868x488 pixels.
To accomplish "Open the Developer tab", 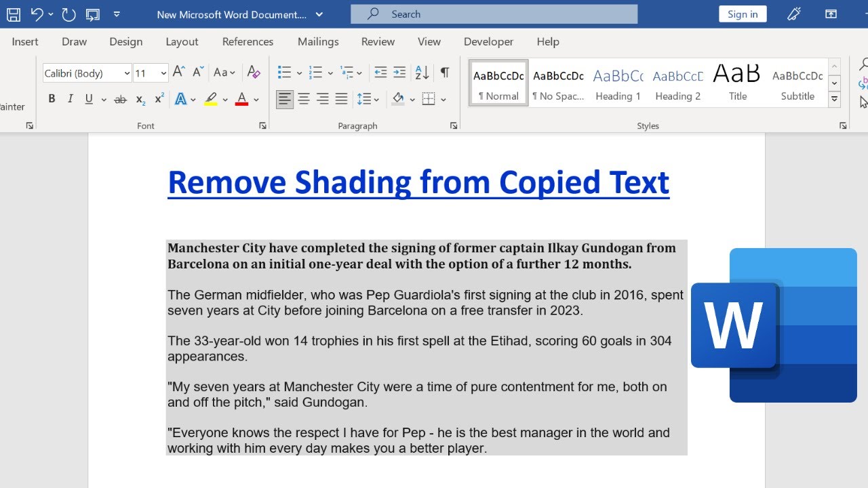I will [488, 41].
